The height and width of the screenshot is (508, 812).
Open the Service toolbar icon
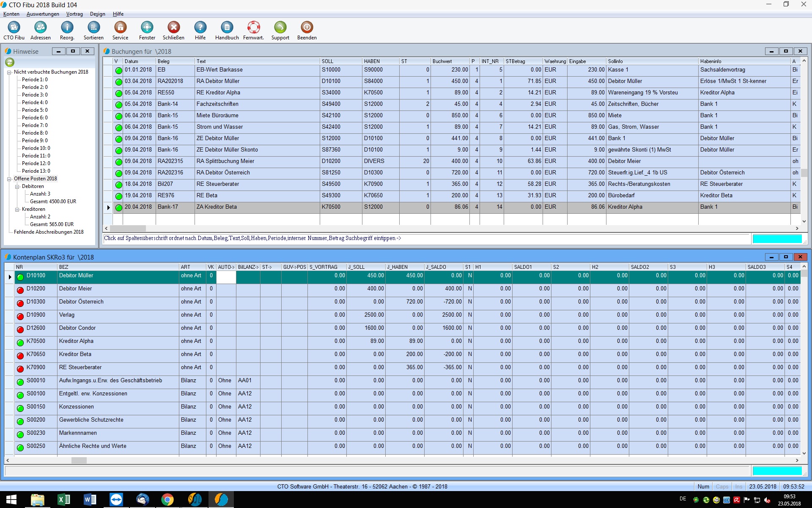[120, 28]
